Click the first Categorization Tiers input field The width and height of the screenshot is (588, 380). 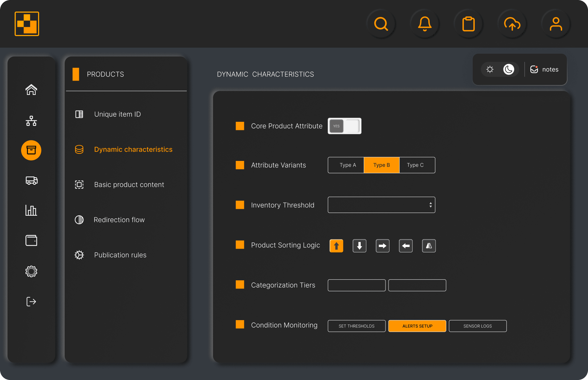[356, 285]
